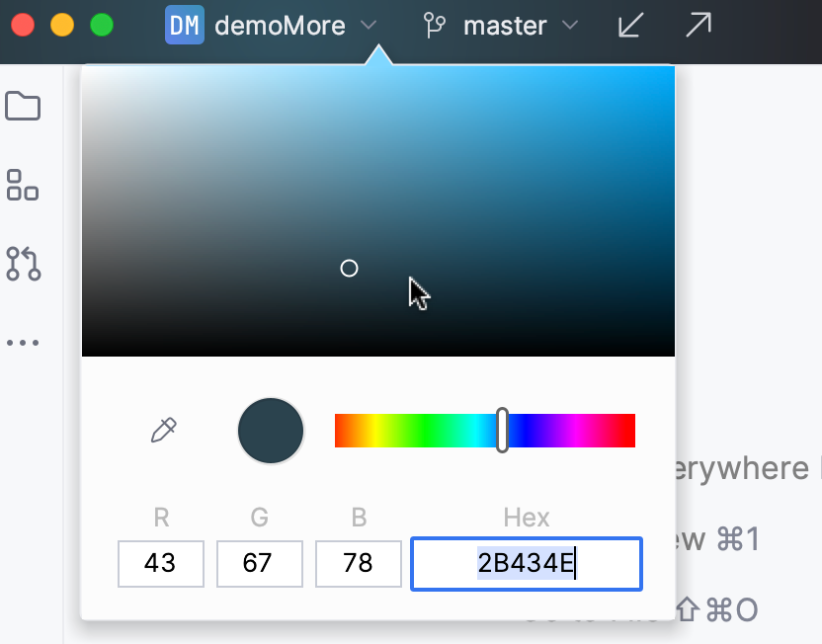Open the Project tool window folder icon

22,107
